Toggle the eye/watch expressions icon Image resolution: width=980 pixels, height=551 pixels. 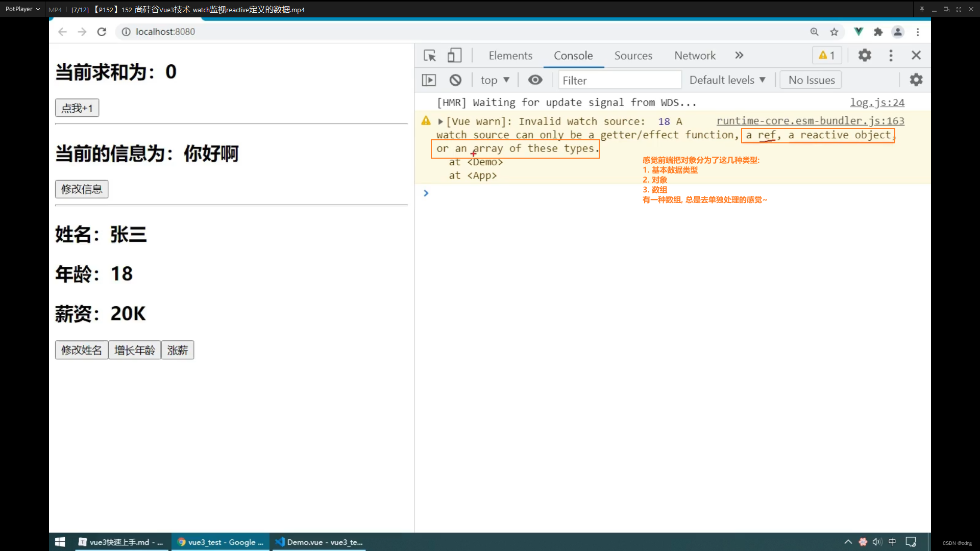535,80
